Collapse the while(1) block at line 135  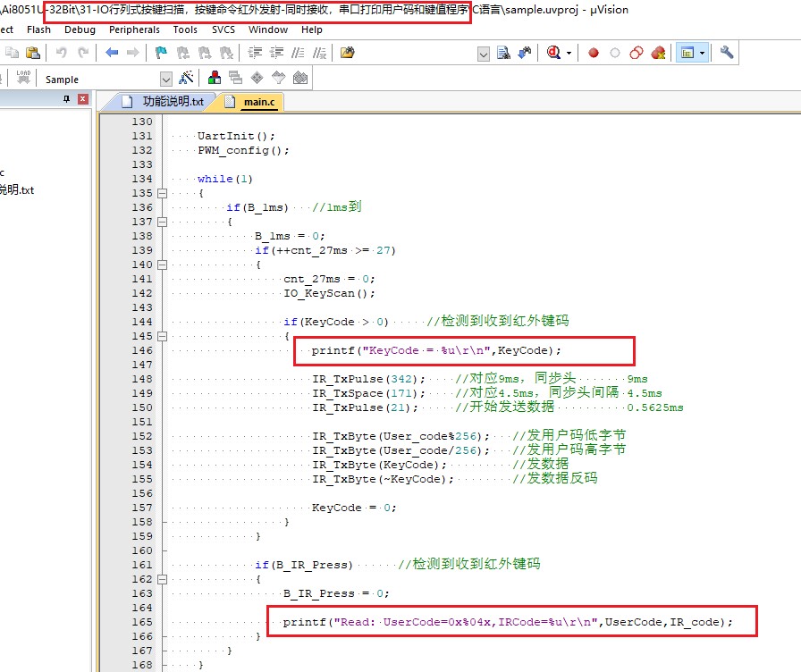pyautogui.click(x=162, y=193)
